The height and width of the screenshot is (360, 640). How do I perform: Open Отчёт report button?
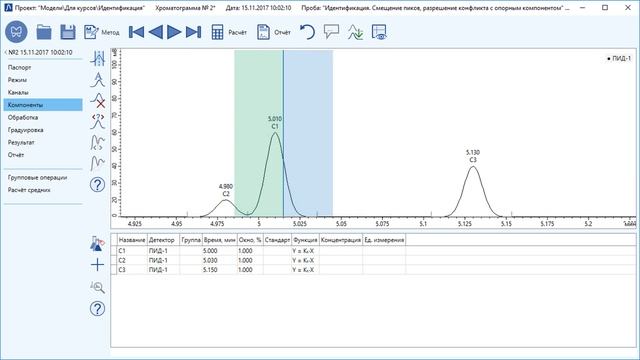pos(274,32)
